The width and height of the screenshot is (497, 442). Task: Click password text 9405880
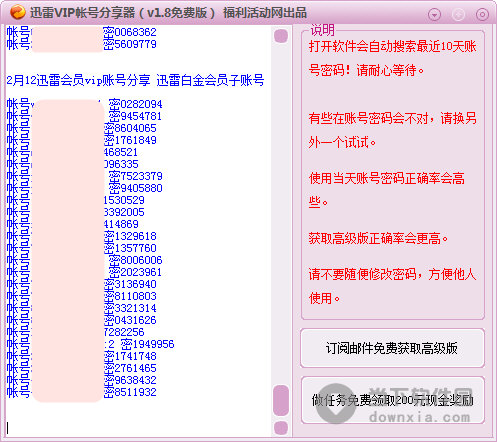pos(141,188)
